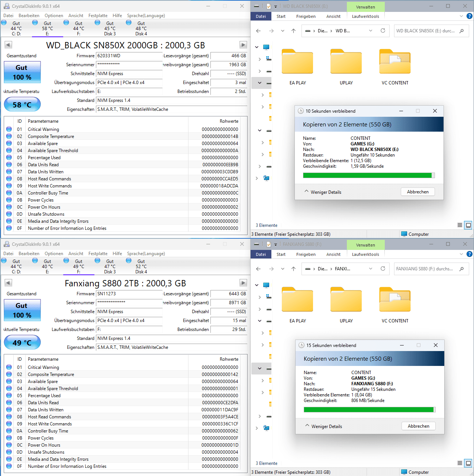Screen dimensions: 474x476
Task: Open Help in the WD BLACK Explorer ribbon
Action: point(470,16)
